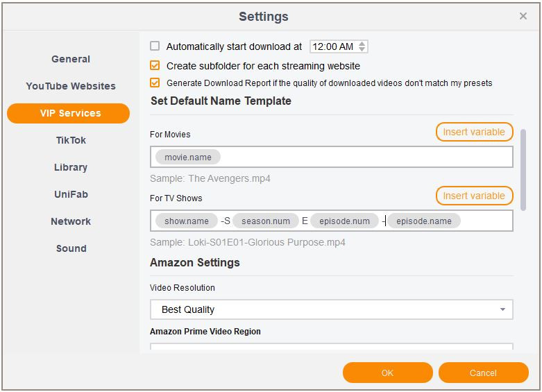Open Sound settings
Viewport: 542px width, 392px height.
71,248
